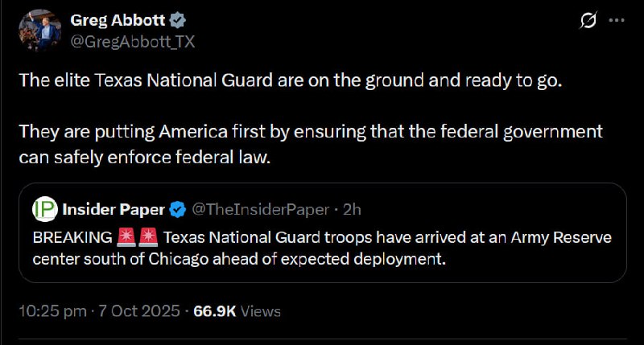This screenshot has width=644, height=345.
Task: Open the Grok explain-post icon
Action: pos(588,21)
